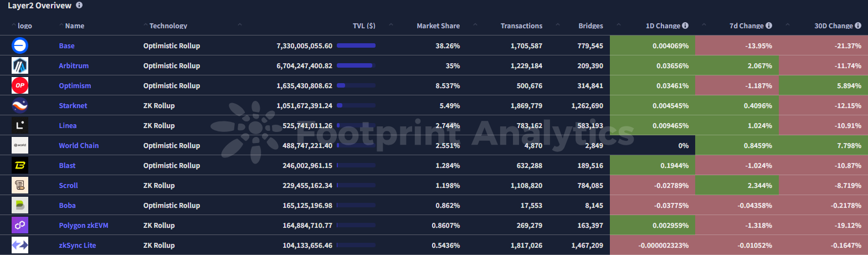This screenshot has width=868, height=255.
Task: Click the Optimism OP logo icon
Action: [20, 86]
